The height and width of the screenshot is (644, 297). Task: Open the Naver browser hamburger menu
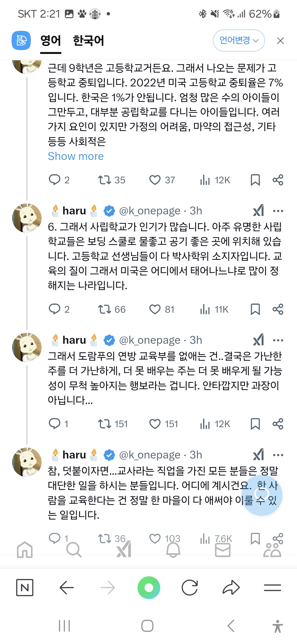272,588
